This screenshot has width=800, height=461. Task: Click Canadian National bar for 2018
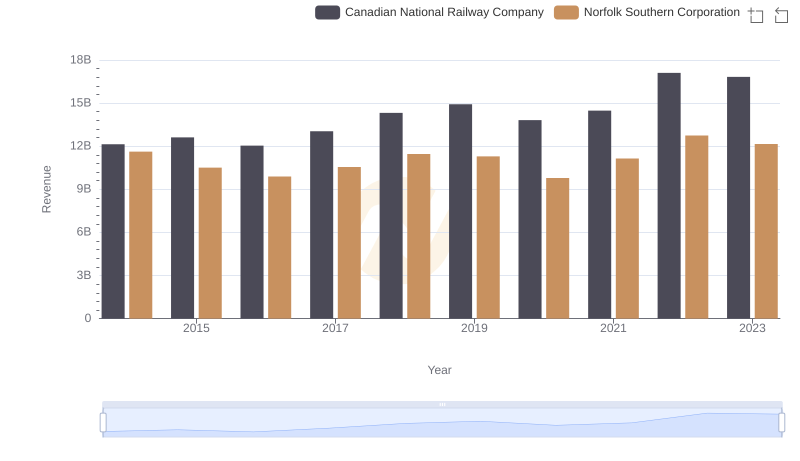pos(391,216)
